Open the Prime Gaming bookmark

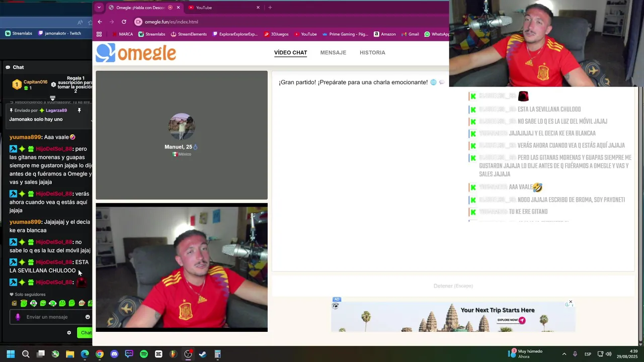click(x=345, y=34)
